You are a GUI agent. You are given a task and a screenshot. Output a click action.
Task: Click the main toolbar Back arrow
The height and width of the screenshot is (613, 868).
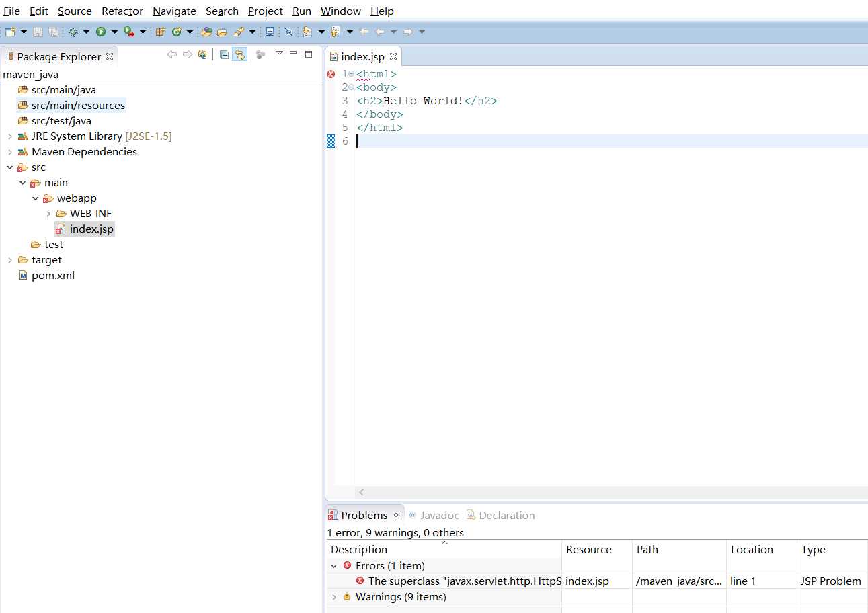[x=380, y=32]
